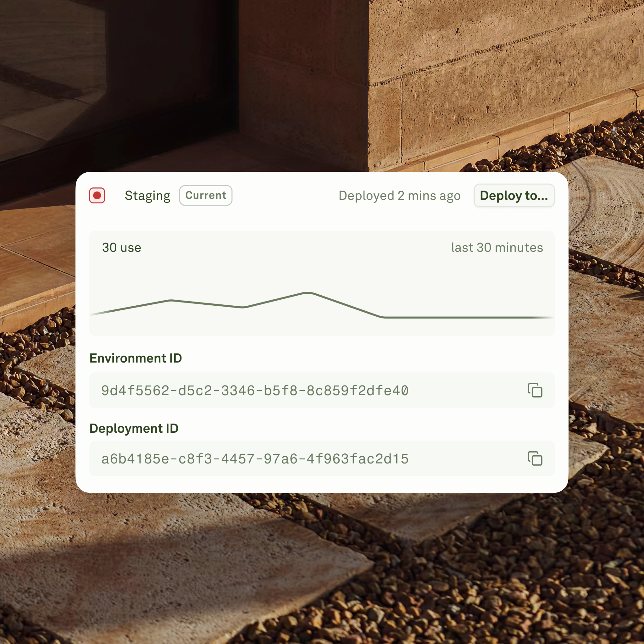The height and width of the screenshot is (644, 644).
Task: Click the Environment ID heading
Action: [136, 358]
